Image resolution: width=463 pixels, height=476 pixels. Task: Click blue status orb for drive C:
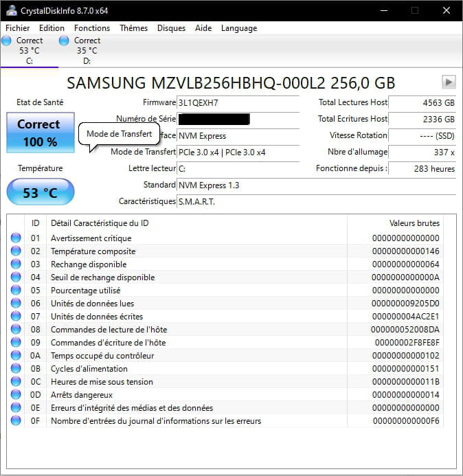[6, 41]
